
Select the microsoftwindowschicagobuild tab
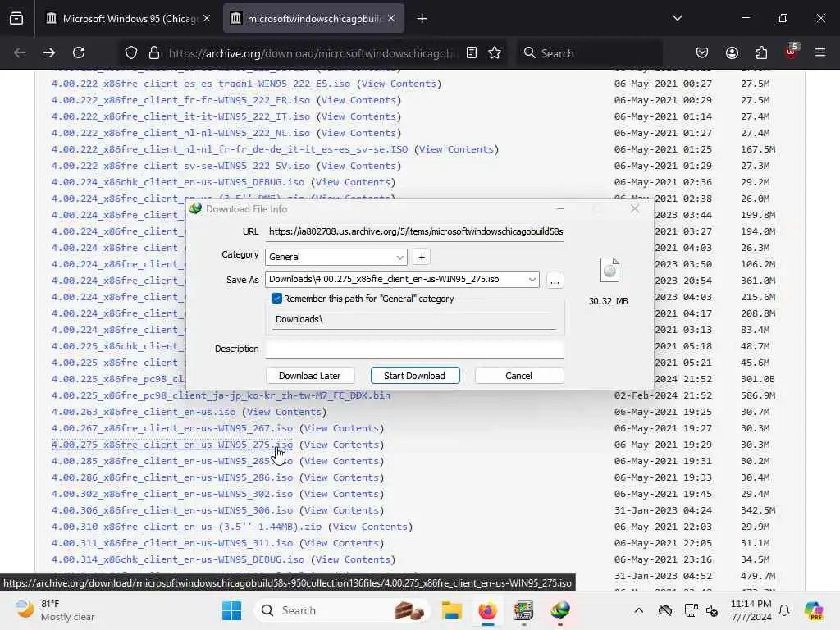point(313,18)
